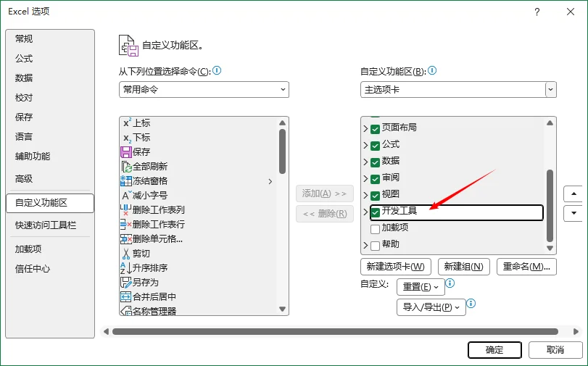
Task: Expand the 视图 tree node
Action: point(365,196)
